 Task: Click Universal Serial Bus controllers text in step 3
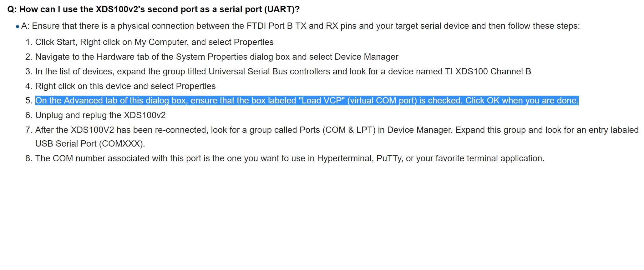click(x=269, y=72)
